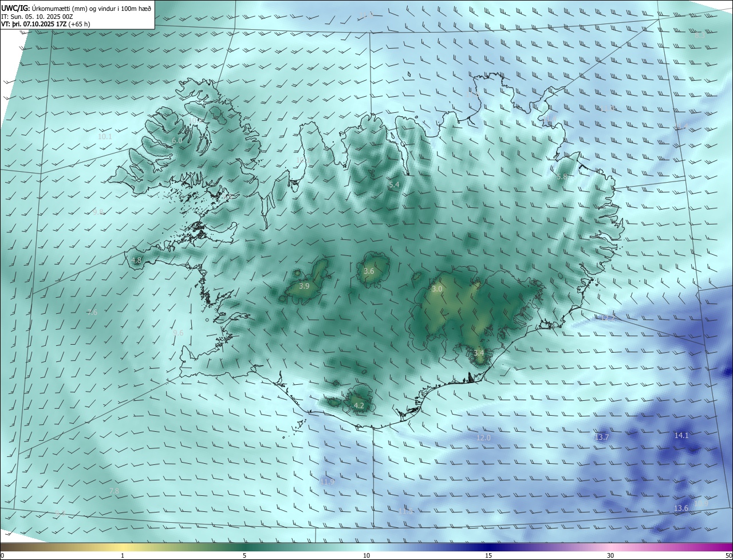Click the color scale label 10
Screen dimensions: 733x560
pos(366,555)
